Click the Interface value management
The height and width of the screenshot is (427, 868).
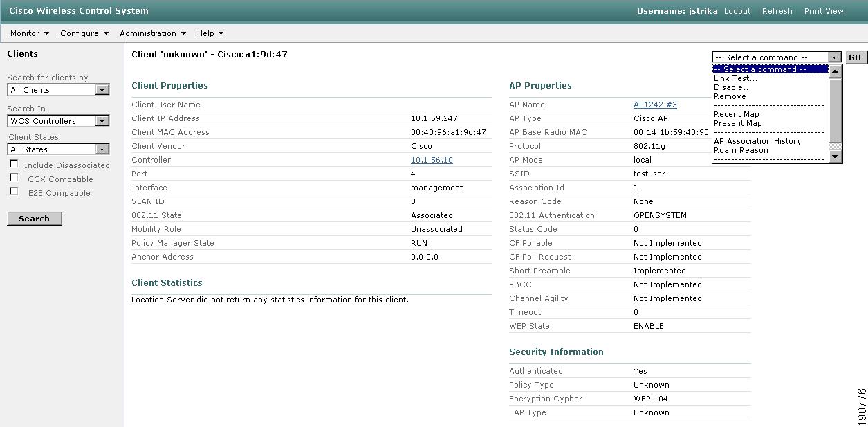pyautogui.click(x=436, y=188)
